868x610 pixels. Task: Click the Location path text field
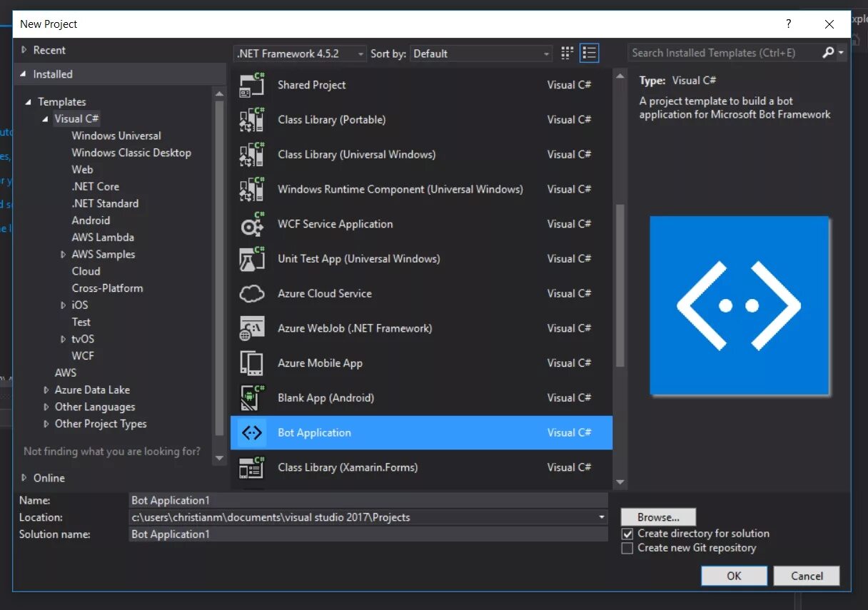pos(362,517)
